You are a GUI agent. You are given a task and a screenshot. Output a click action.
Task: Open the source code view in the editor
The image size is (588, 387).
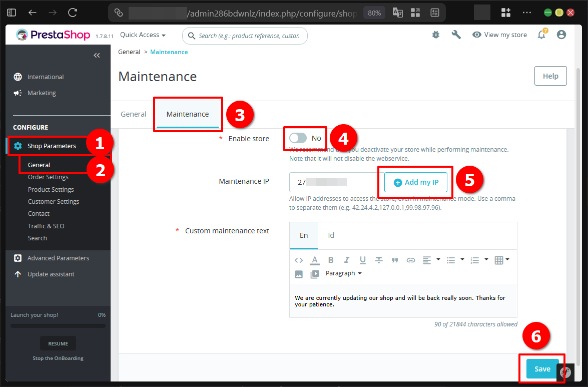coord(299,260)
